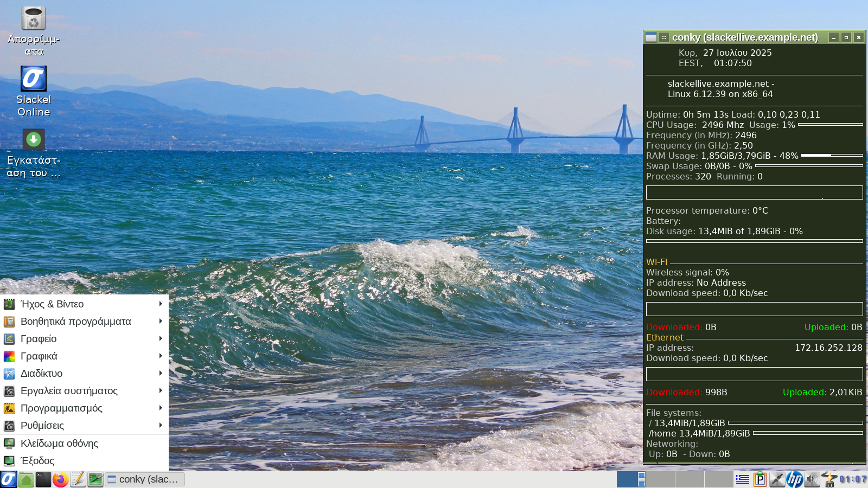Launch the text editor notepad icon
Screen dimensions: 868x488
[x=78, y=479]
